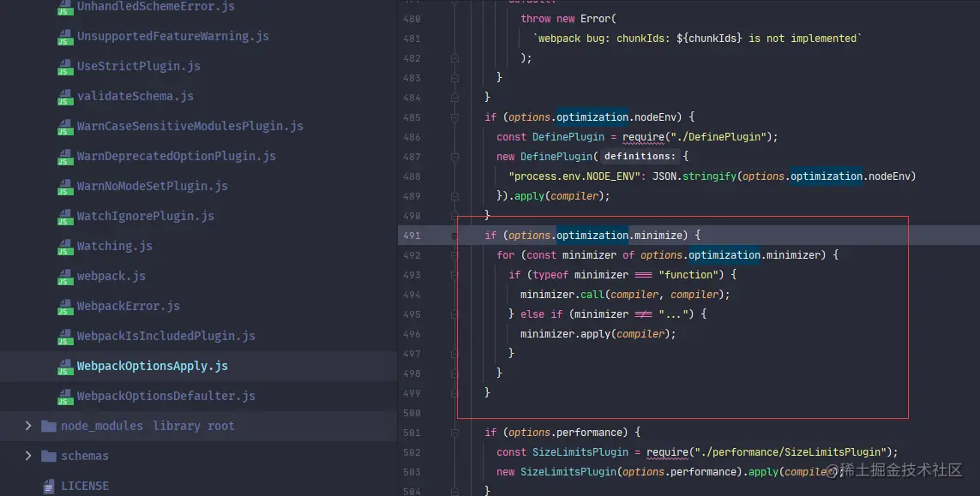Fold the nodeEnv if-block at line 485
Screen dimensions: 980x496
pos(454,117)
